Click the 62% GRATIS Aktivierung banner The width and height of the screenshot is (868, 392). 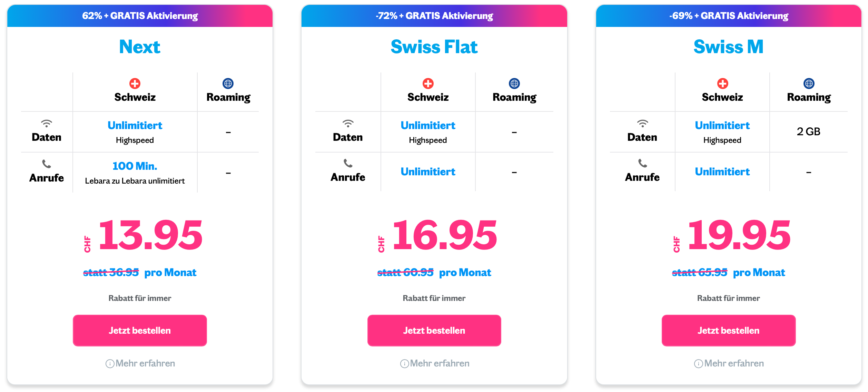(140, 16)
